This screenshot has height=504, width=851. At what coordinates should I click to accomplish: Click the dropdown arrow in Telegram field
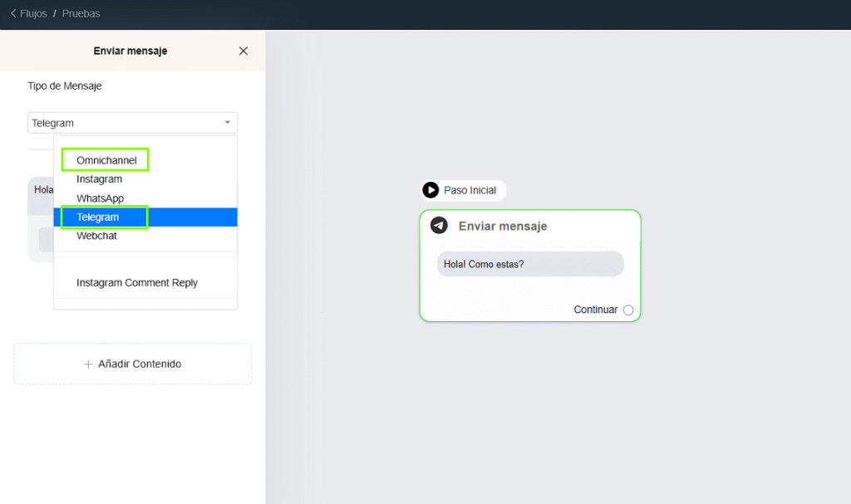tap(228, 123)
